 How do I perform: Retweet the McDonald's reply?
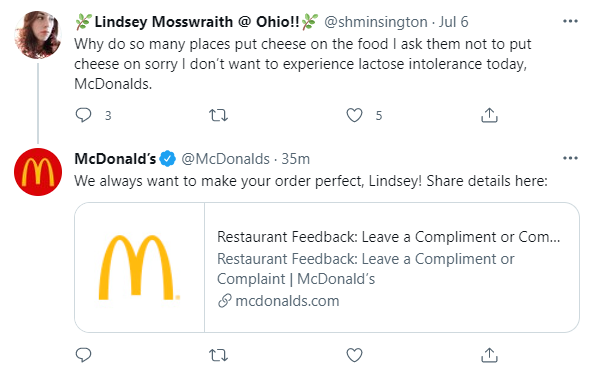pyautogui.click(x=219, y=355)
